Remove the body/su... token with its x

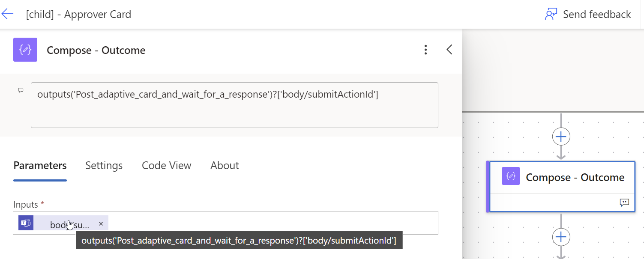(x=101, y=223)
